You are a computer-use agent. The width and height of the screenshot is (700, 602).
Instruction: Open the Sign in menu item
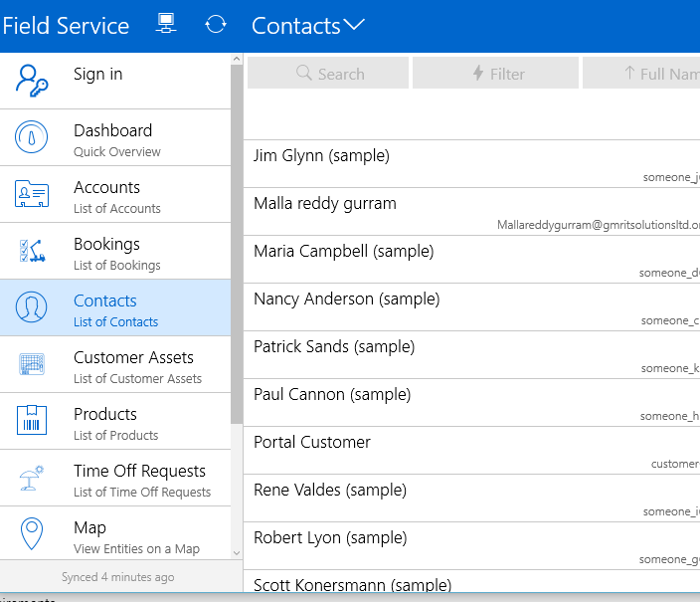pos(115,81)
